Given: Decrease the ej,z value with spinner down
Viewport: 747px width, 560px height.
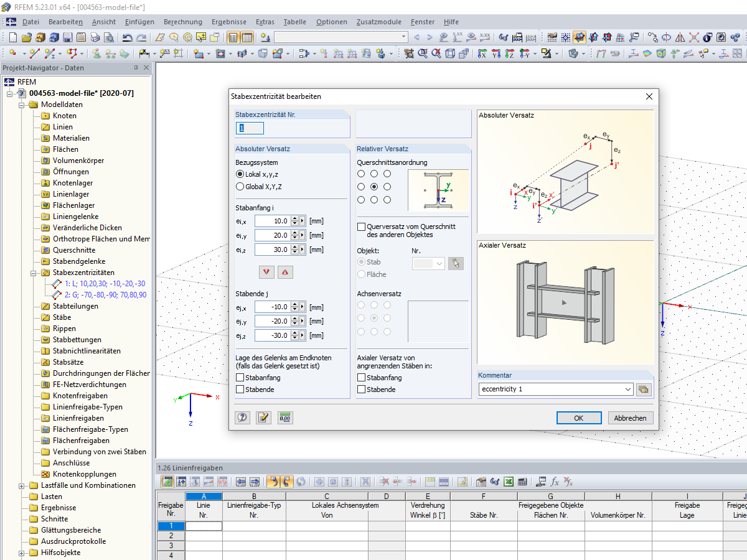Looking at the screenshot, I should tap(294, 338).
